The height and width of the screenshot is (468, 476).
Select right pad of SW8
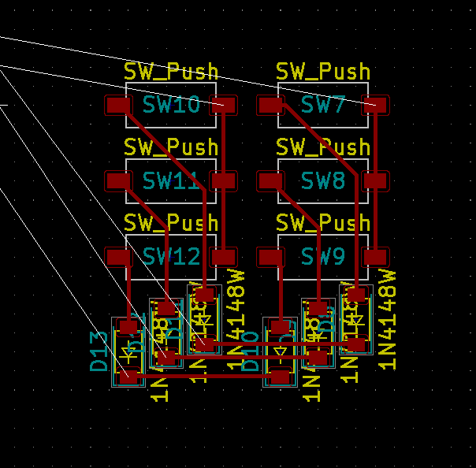point(375,180)
